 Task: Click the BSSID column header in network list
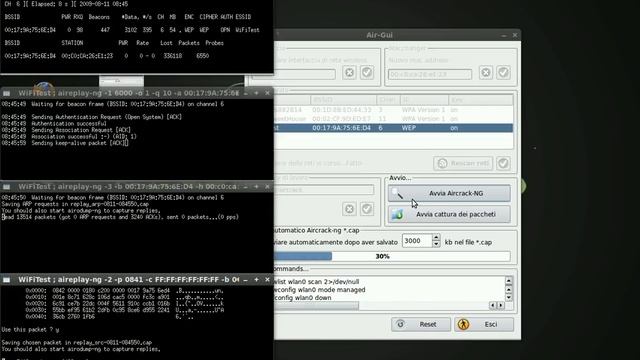point(343,100)
